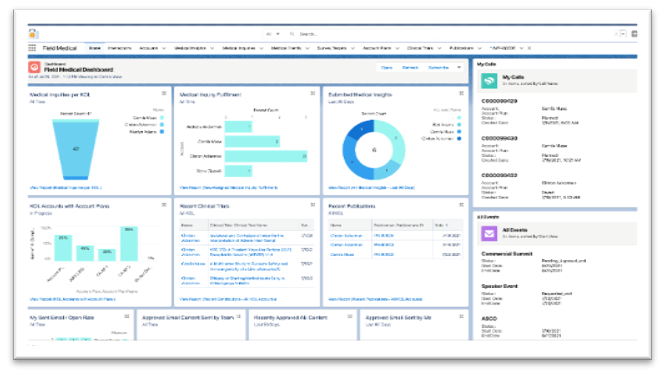Viewport: 664px width, 375px height.
Task: Click the My Calls list icon
Action: (489, 80)
